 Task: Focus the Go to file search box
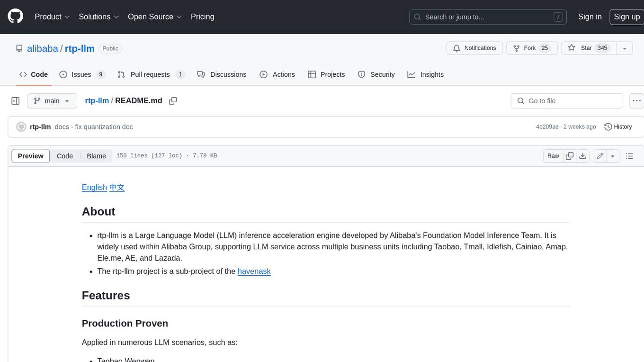[x=567, y=101]
